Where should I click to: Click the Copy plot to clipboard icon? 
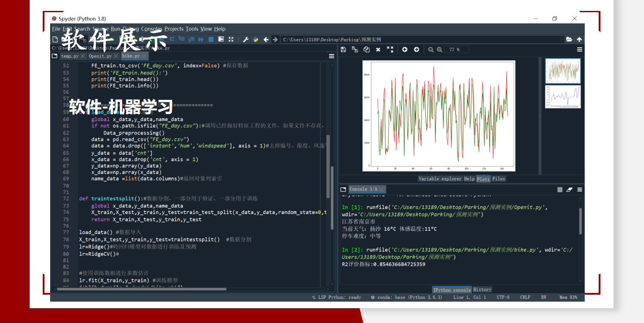point(367,50)
